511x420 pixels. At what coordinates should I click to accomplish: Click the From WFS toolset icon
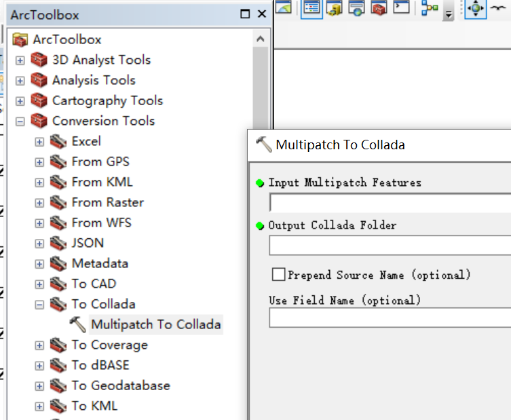click(x=58, y=223)
